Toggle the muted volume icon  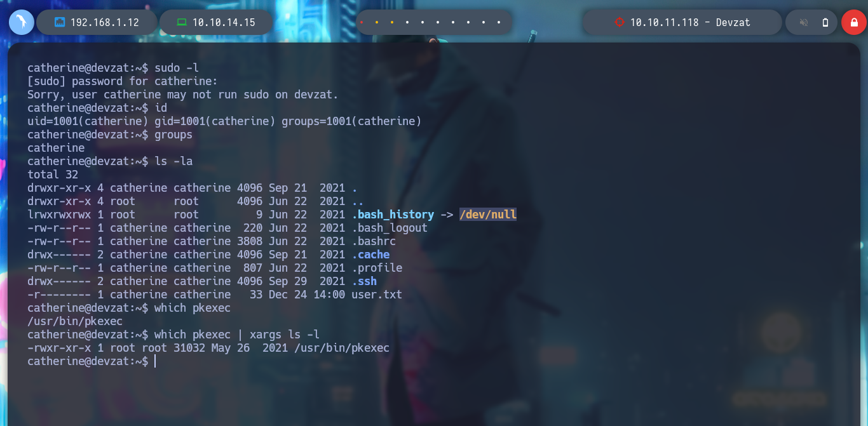(804, 22)
